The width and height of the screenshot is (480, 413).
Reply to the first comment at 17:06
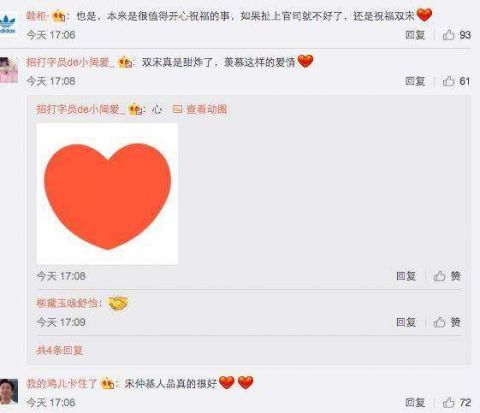coord(415,35)
